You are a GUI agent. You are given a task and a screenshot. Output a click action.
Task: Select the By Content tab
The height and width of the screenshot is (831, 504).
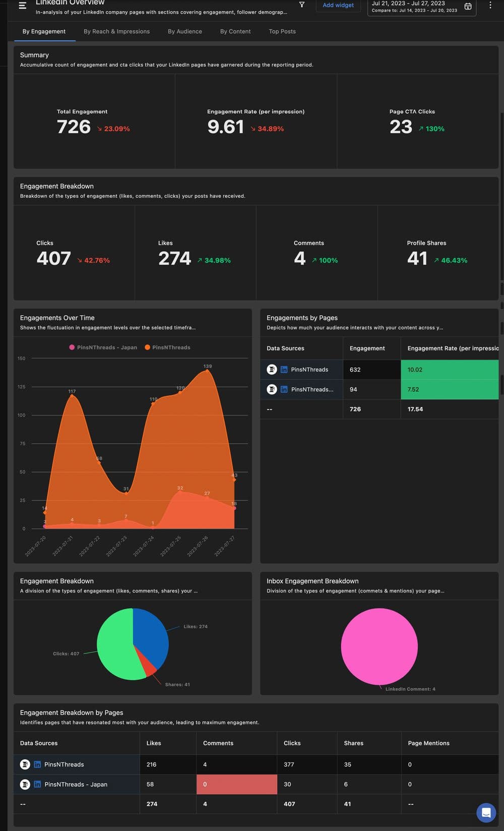pyautogui.click(x=235, y=31)
